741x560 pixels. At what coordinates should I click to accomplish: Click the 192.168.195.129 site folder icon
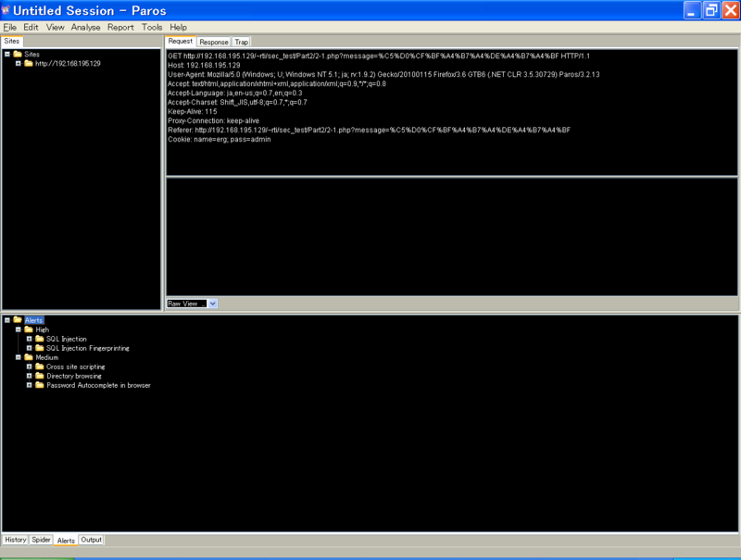(x=29, y=63)
